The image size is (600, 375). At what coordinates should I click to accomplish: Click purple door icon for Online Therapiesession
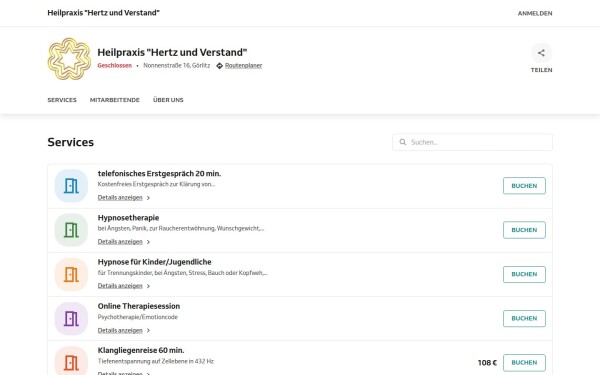[x=71, y=318]
